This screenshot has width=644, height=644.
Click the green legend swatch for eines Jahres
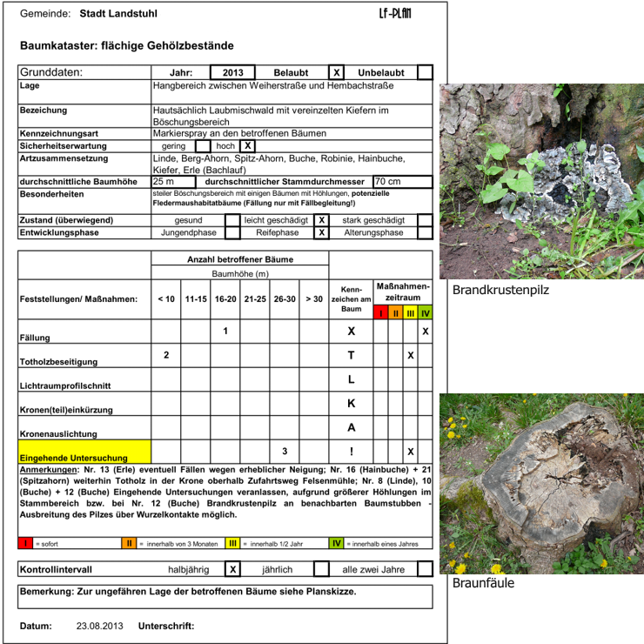(x=336, y=543)
